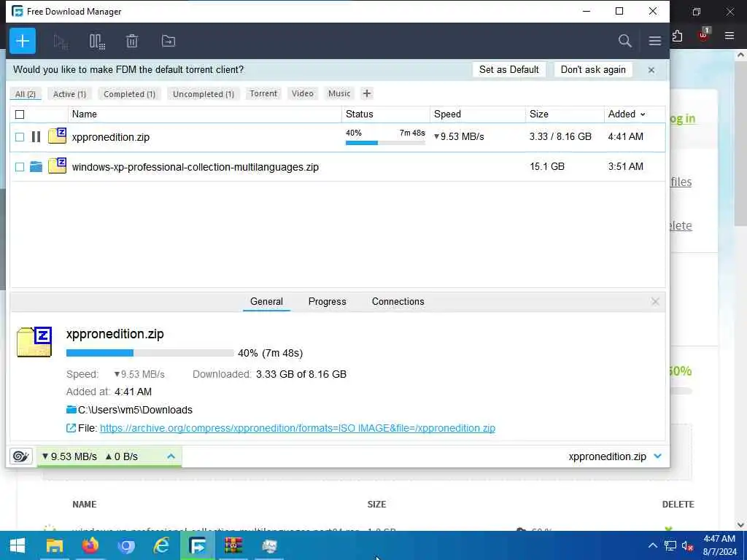Open File Explorer from the taskbar
Viewport: 747px width, 560px height.
pyautogui.click(x=54, y=545)
